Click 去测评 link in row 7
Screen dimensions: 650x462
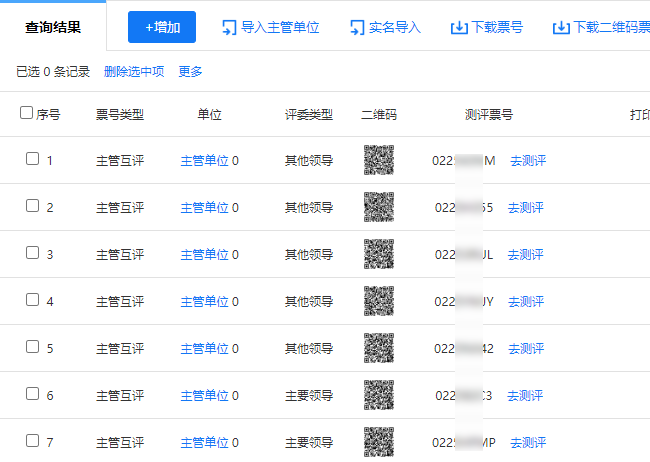528,442
